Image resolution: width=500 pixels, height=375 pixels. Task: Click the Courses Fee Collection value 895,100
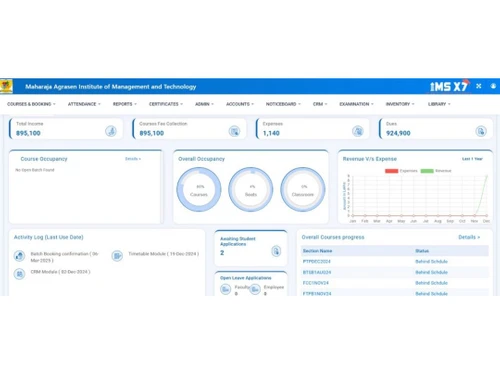click(152, 133)
